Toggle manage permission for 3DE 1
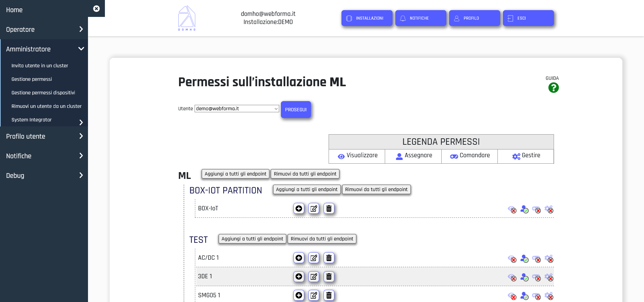This screenshot has height=302, width=644. coord(549,277)
